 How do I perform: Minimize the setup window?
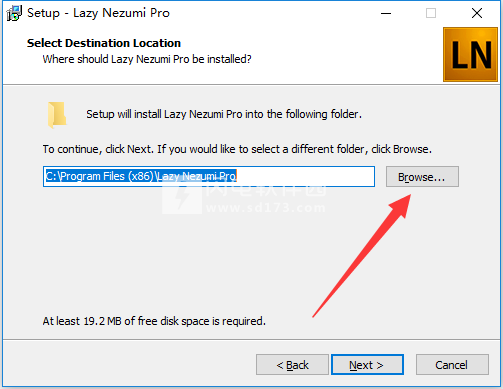coord(386,13)
